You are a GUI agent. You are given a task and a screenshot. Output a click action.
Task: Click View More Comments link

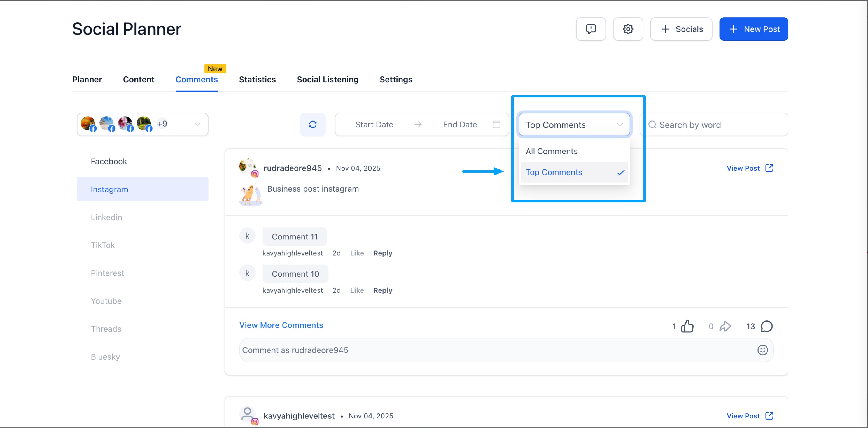click(281, 325)
